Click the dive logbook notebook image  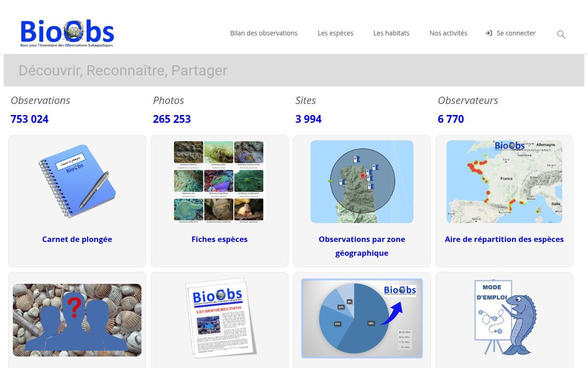point(77,181)
